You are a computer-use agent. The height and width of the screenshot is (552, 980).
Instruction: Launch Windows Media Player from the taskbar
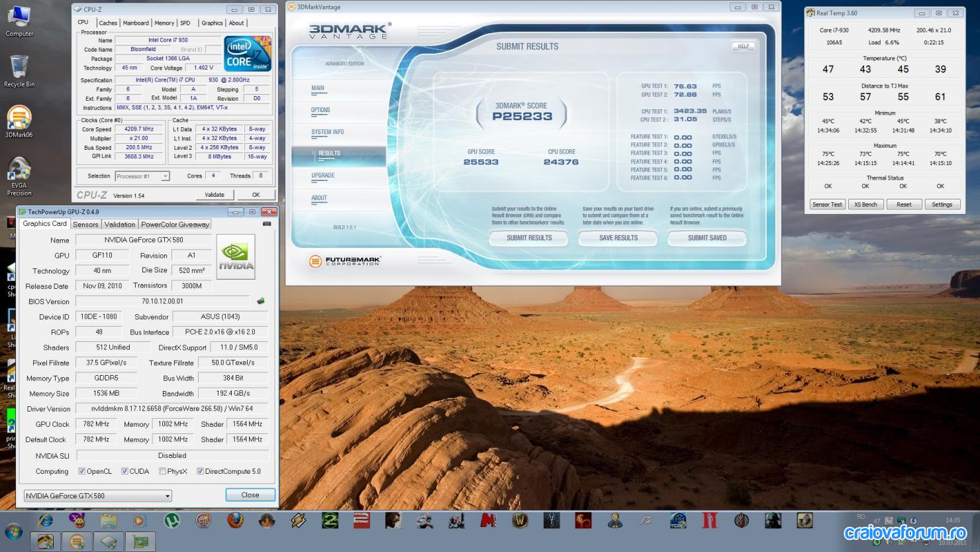[140, 521]
